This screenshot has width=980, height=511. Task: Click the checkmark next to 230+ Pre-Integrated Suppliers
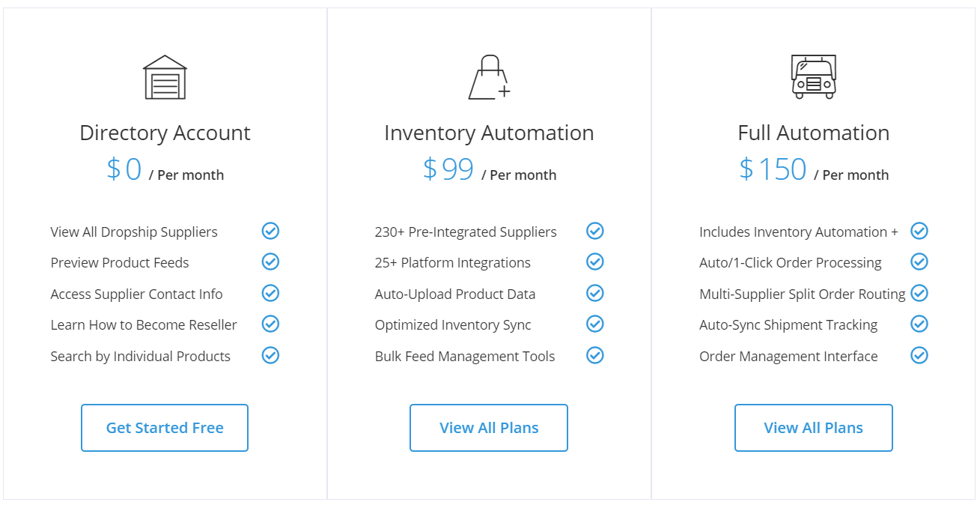[595, 231]
